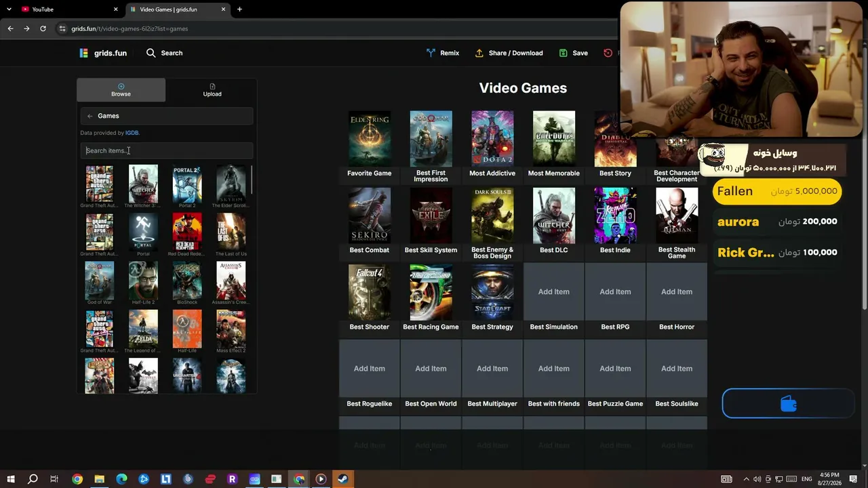Open Windows taskbar search
This screenshot has width=868, height=488.
click(33, 479)
